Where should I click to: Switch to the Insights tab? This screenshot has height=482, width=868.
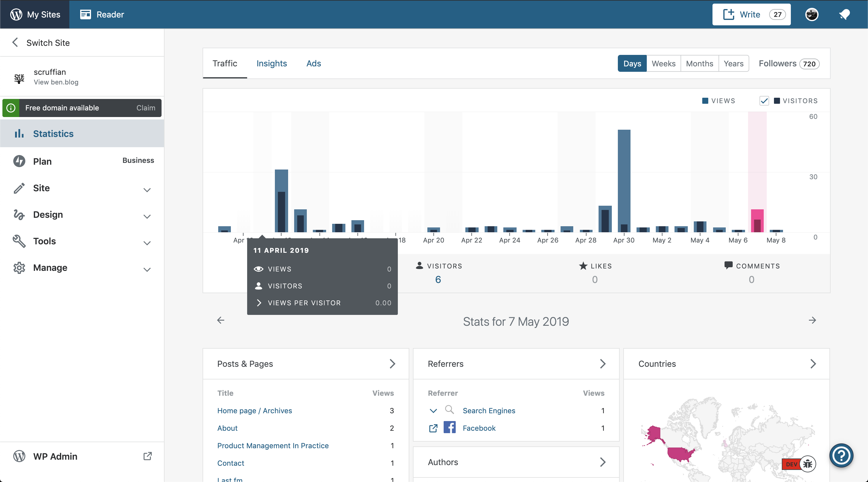point(272,63)
